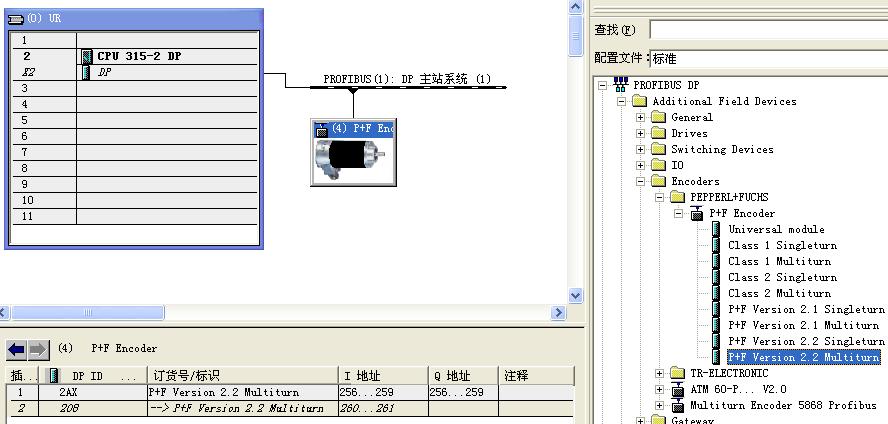This screenshot has height=424, width=888.
Task: Click the Switching Devices folder icon
Action: [658, 149]
